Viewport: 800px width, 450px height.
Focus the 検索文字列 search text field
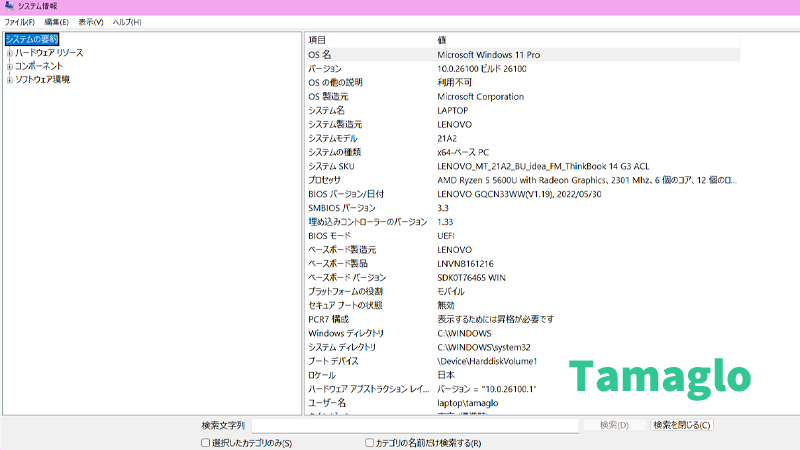tap(414, 425)
